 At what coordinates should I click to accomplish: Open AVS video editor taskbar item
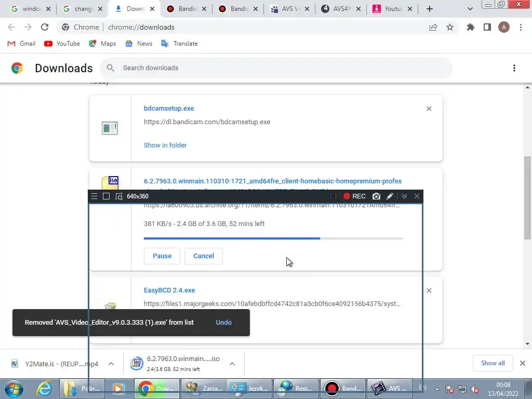[x=390, y=389]
